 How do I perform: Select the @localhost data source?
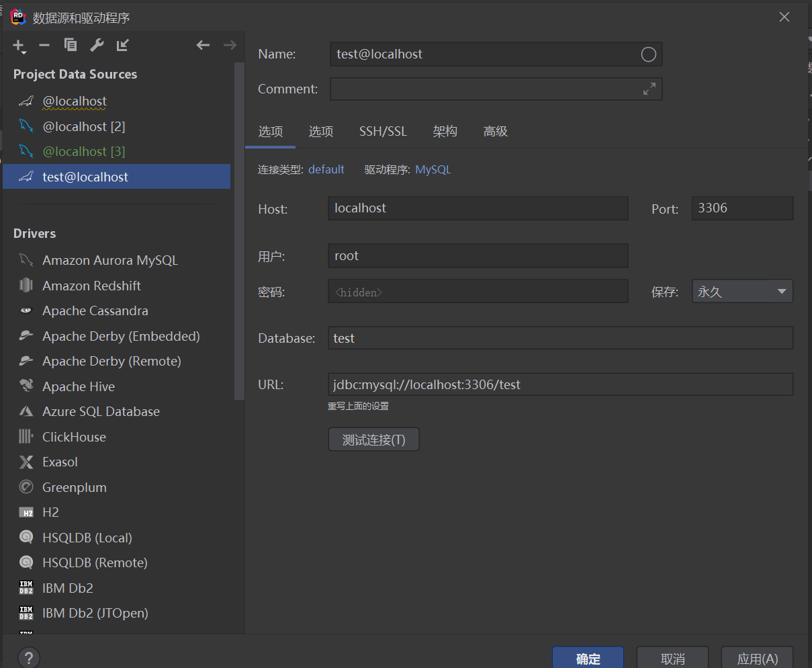pos(117,101)
